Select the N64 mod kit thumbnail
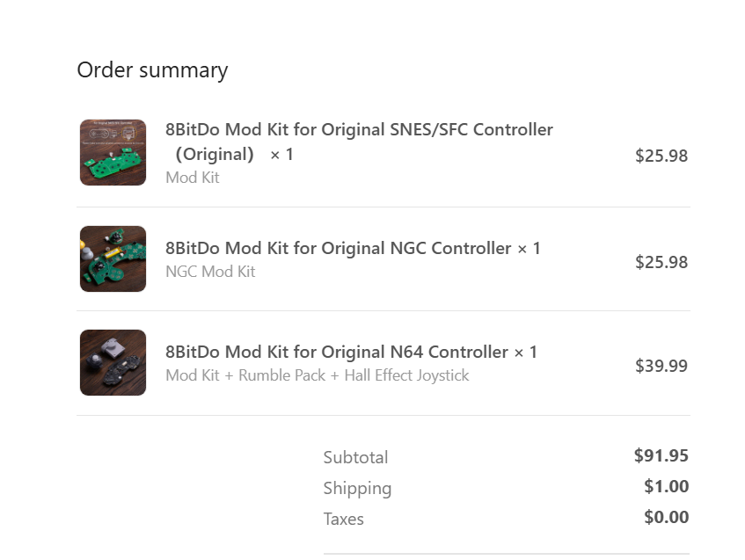 click(113, 362)
